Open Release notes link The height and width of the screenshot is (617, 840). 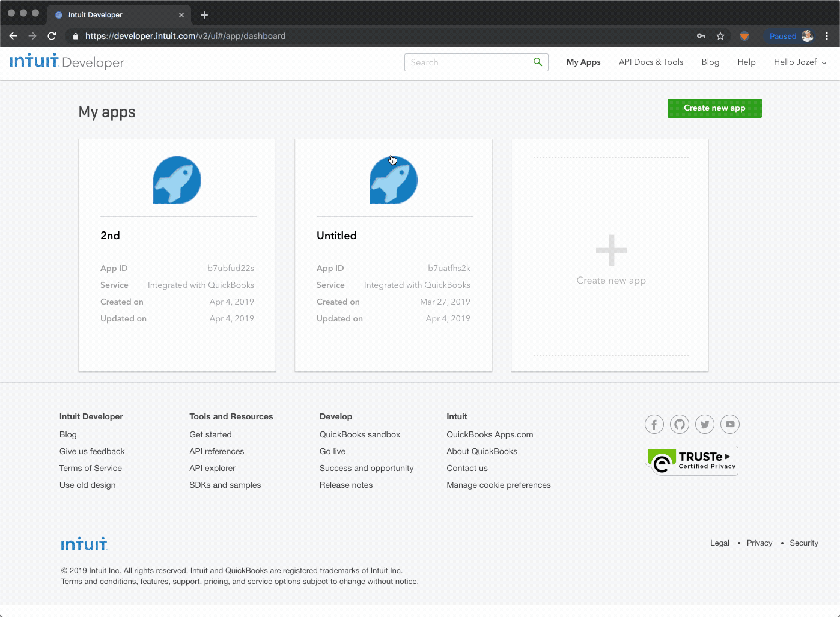pyautogui.click(x=346, y=485)
